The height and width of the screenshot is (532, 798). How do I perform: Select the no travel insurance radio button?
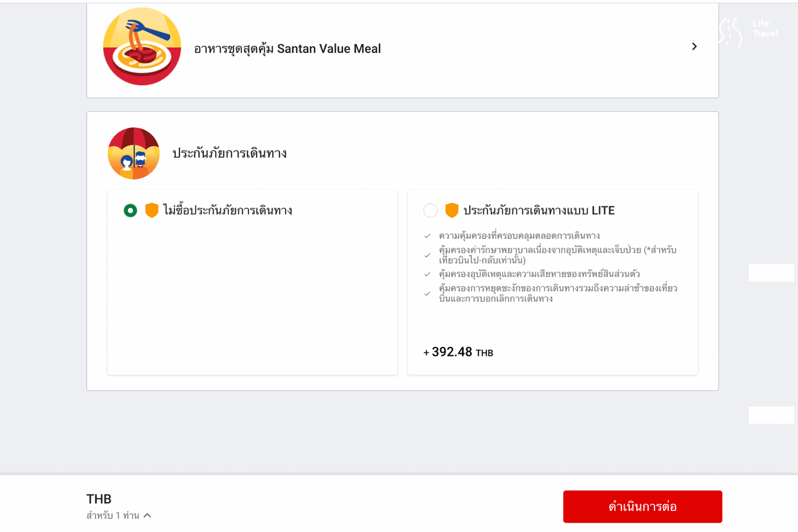(x=130, y=210)
